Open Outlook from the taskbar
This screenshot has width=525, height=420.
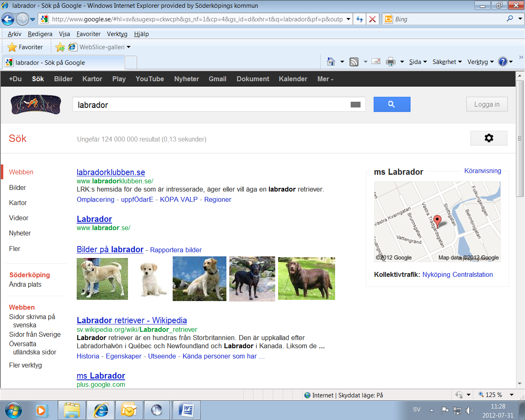(129, 410)
